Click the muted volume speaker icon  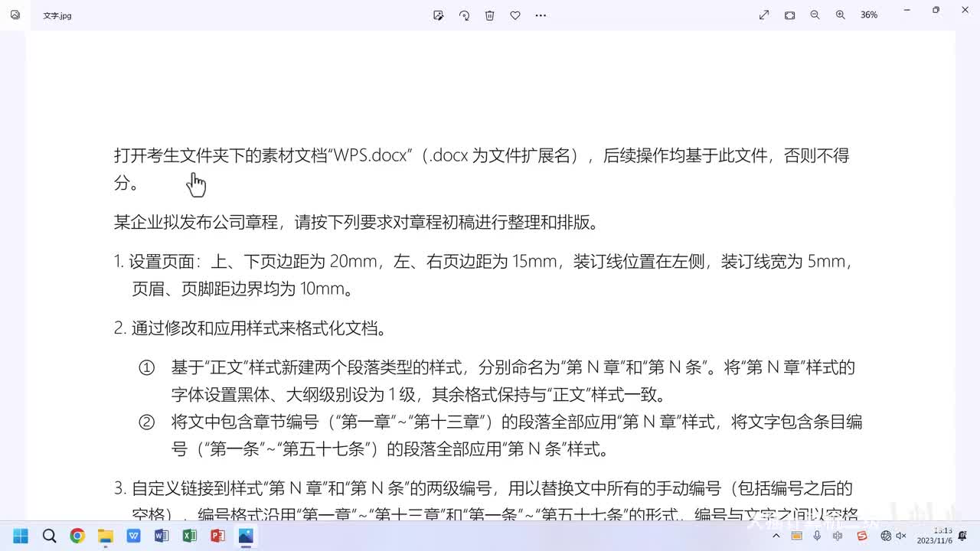pyautogui.click(x=901, y=536)
